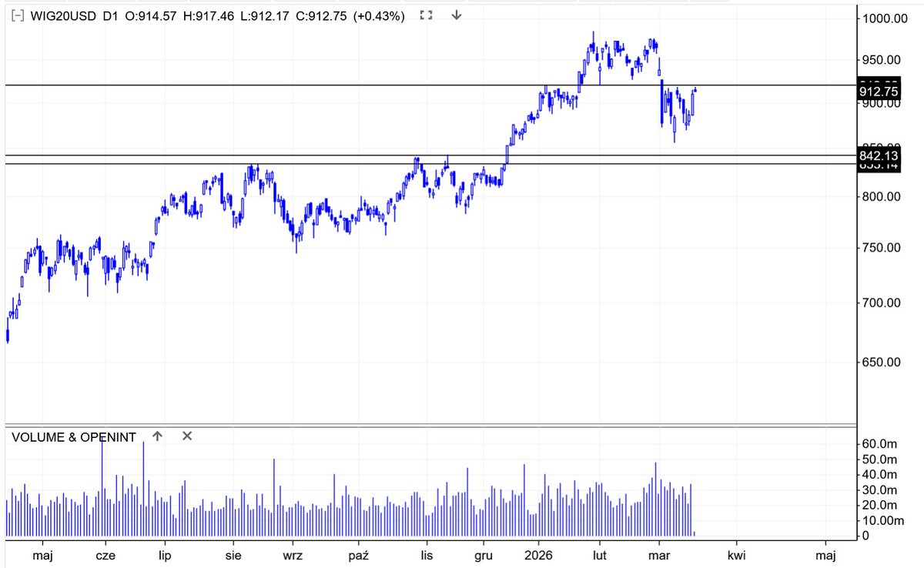Click the 10.00m volume axis label

pyautogui.click(x=883, y=520)
